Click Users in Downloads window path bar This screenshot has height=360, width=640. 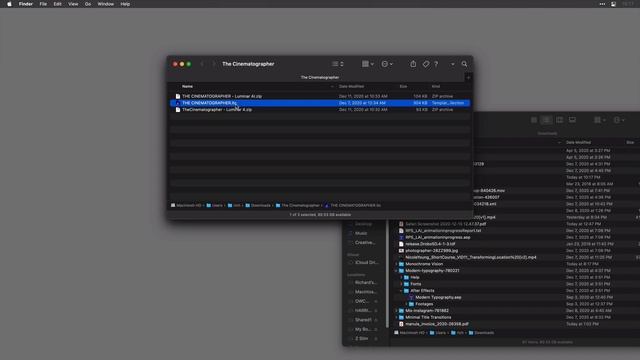[x=438, y=333]
